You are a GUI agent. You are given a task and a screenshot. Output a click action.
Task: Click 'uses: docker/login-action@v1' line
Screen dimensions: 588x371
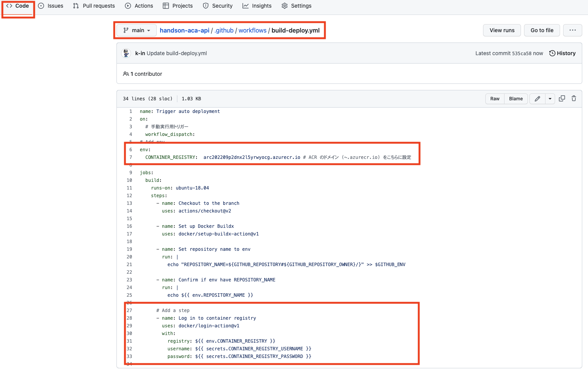click(201, 326)
